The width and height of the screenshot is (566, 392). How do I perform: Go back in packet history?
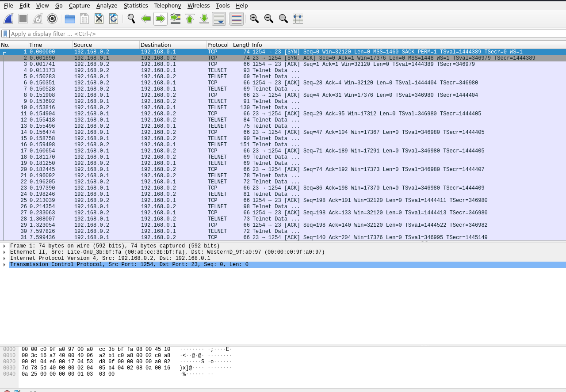pos(146,19)
